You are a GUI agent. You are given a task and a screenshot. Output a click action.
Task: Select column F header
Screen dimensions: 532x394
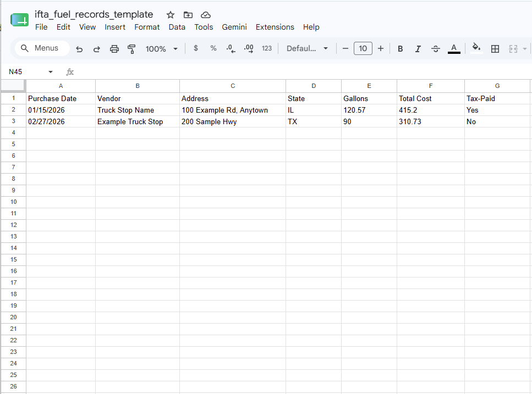(x=431, y=86)
